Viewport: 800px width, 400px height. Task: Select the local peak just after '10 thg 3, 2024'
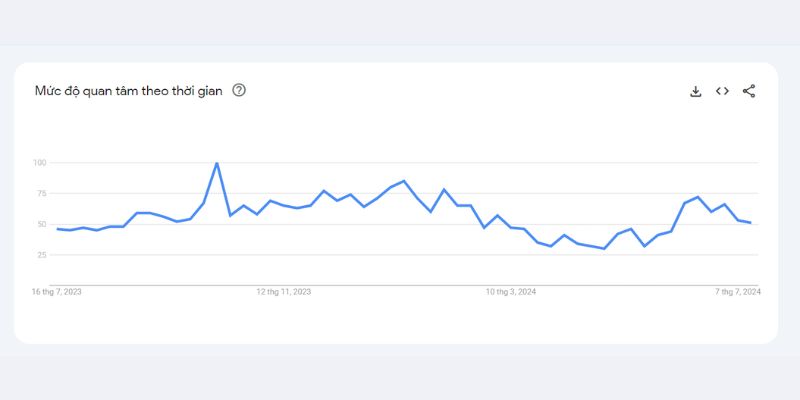pyautogui.click(x=564, y=235)
